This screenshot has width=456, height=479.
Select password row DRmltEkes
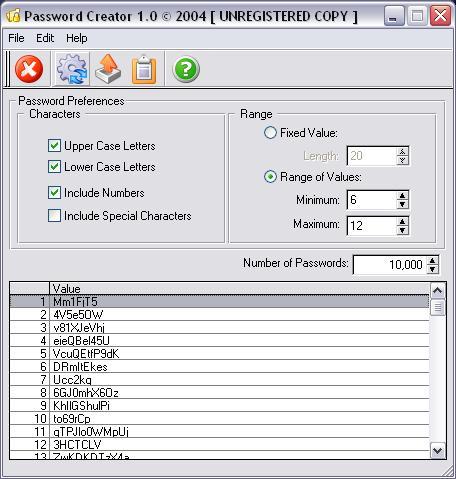219,367
